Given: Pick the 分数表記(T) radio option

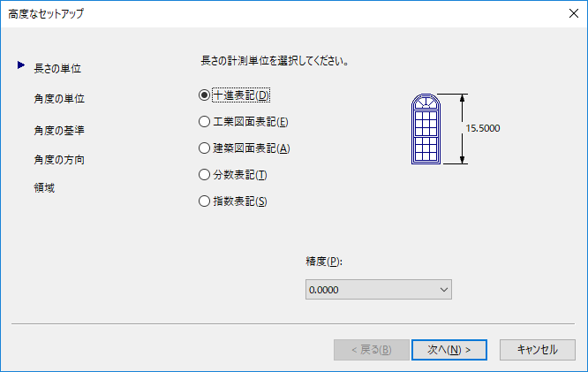Looking at the screenshot, I should click(205, 175).
